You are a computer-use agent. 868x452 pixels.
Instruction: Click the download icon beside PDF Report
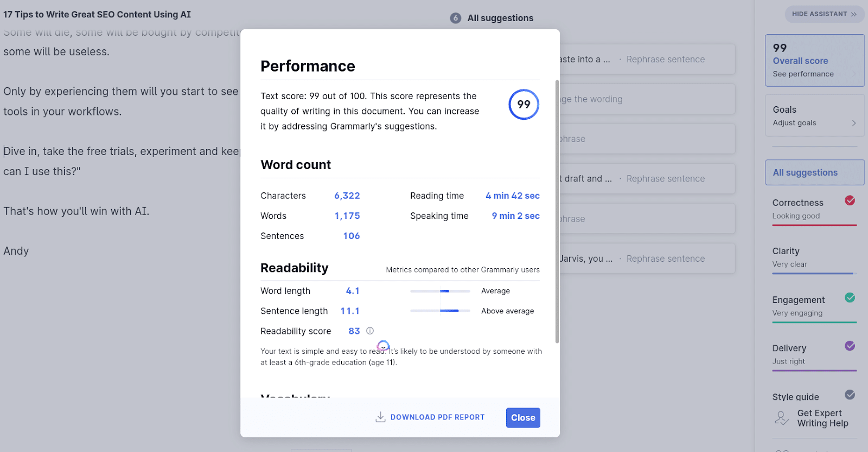click(381, 417)
